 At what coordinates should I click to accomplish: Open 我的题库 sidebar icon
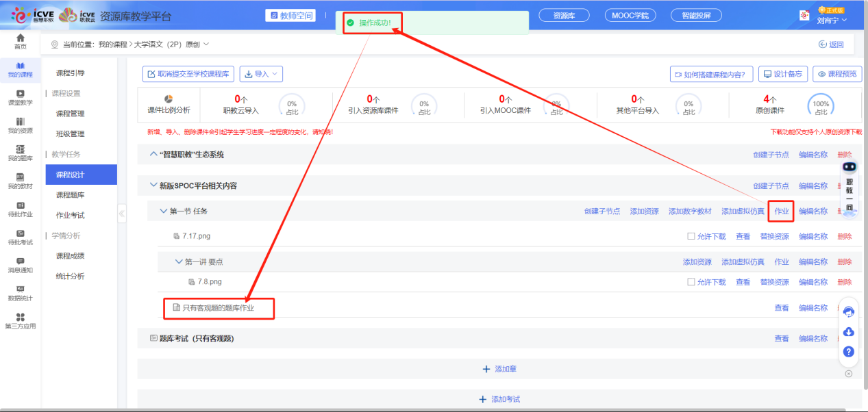pyautogui.click(x=21, y=153)
